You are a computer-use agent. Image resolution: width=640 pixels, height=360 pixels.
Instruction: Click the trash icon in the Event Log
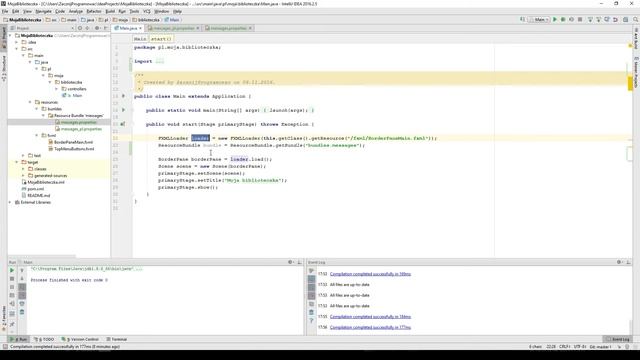pyautogui.click(x=311, y=312)
